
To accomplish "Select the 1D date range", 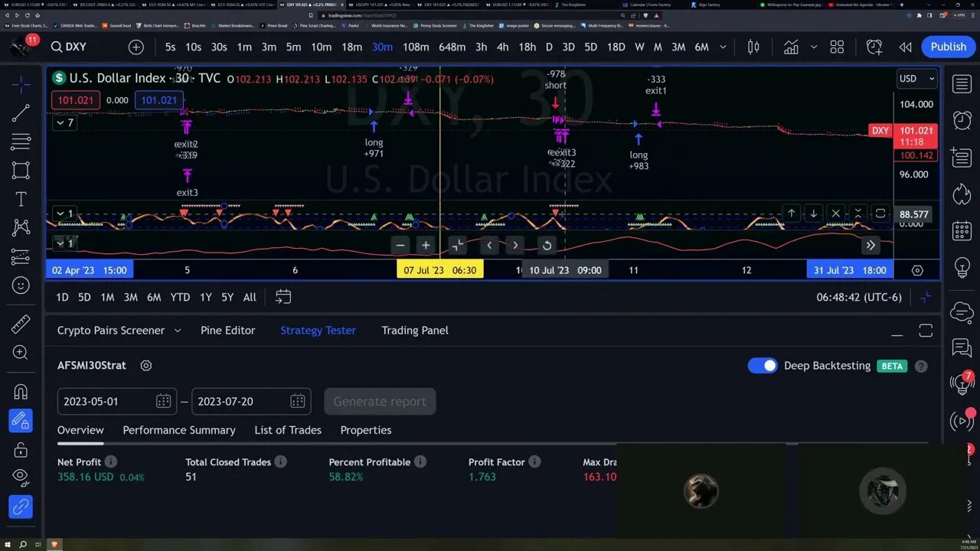I will [62, 297].
